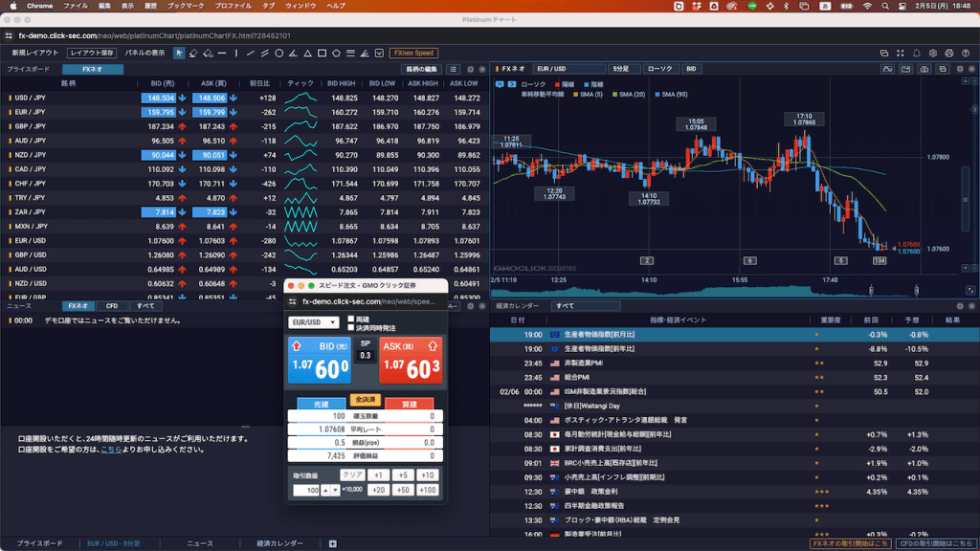Image resolution: width=980 pixels, height=551 pixels.
Task: Select the cursor pointer tool
Action: pos(179,54)
